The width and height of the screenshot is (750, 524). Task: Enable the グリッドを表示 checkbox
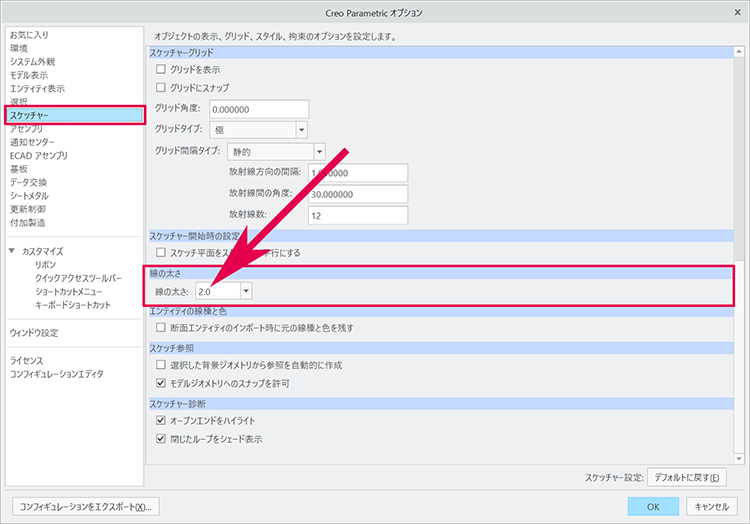click(161, 70)
